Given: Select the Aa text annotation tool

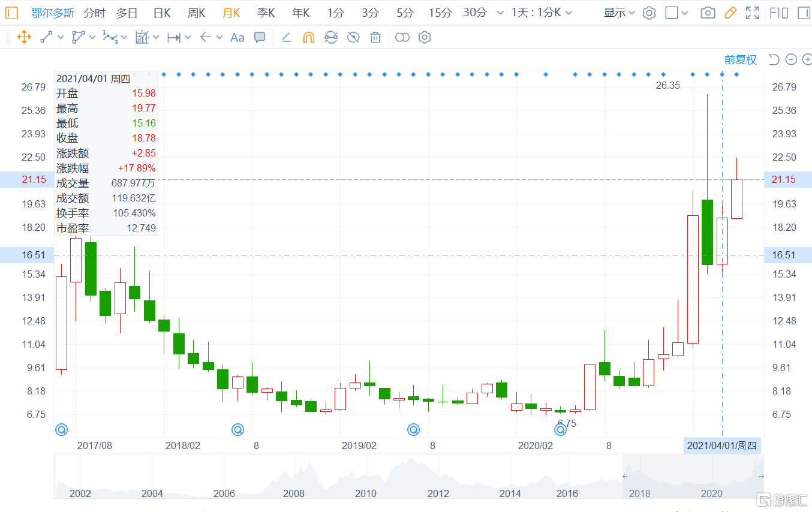Looking at the screenshot, I should [237, 37].
